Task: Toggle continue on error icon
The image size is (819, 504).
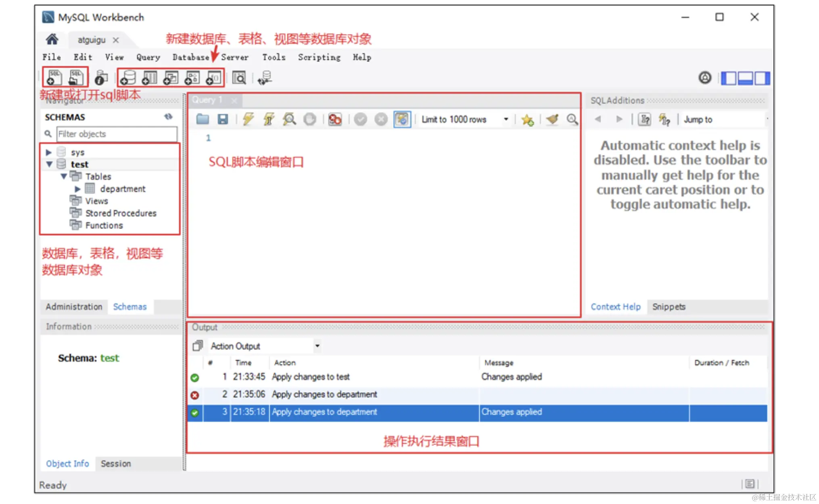Action: click(x=335, y=119)
